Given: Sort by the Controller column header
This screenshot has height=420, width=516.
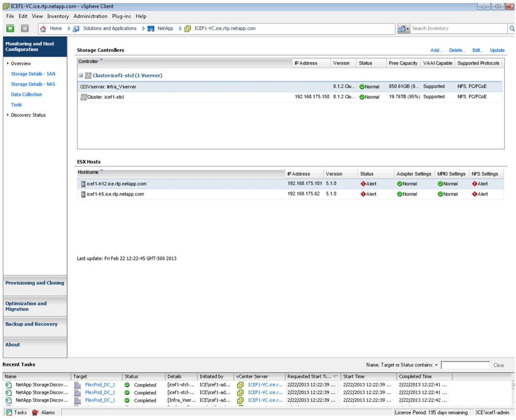Looking at the screenshot, I should pyautogui.click(x=184, y=63).
